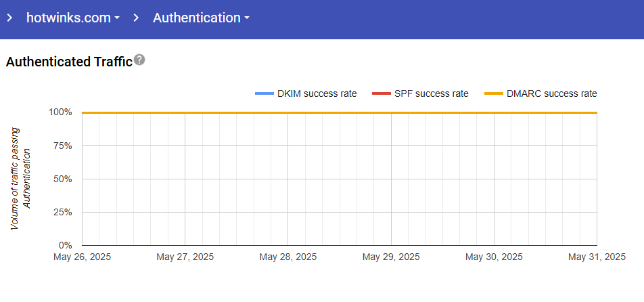
Task: Expand the Authentication dashboard dropdown
Action: tap(201, 18)
